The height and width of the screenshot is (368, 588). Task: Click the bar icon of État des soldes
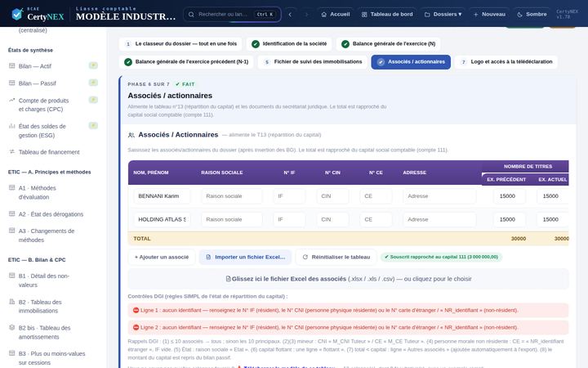[x=12, y=126]
